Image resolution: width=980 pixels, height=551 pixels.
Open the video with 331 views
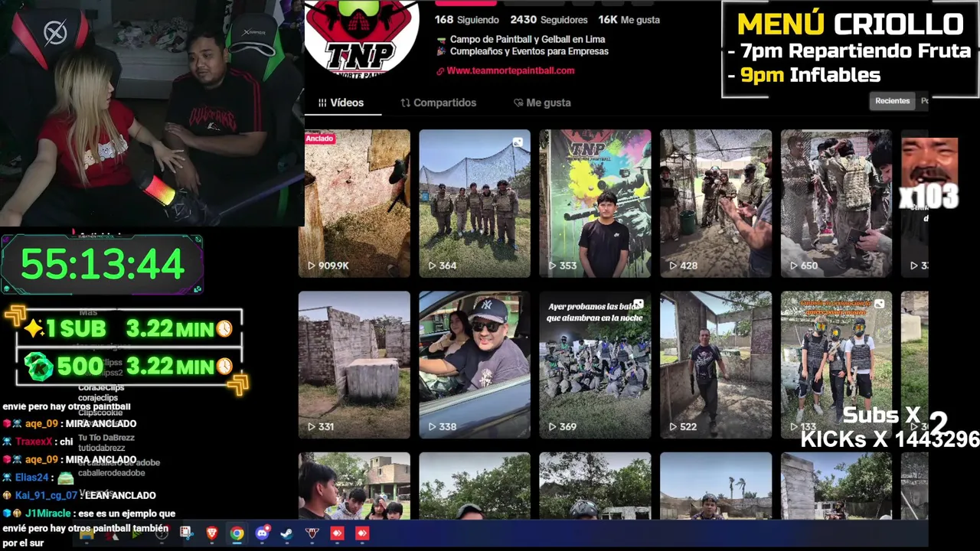coord(354,364)
